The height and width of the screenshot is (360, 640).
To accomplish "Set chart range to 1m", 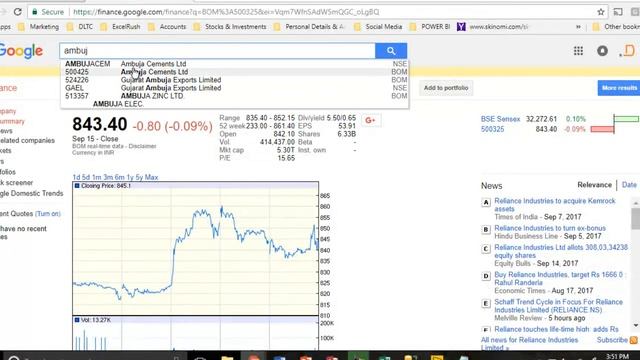I will (96, 177).
